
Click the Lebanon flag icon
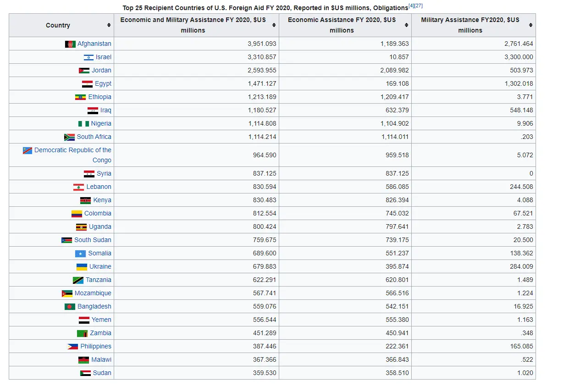(x=78, y=187)
